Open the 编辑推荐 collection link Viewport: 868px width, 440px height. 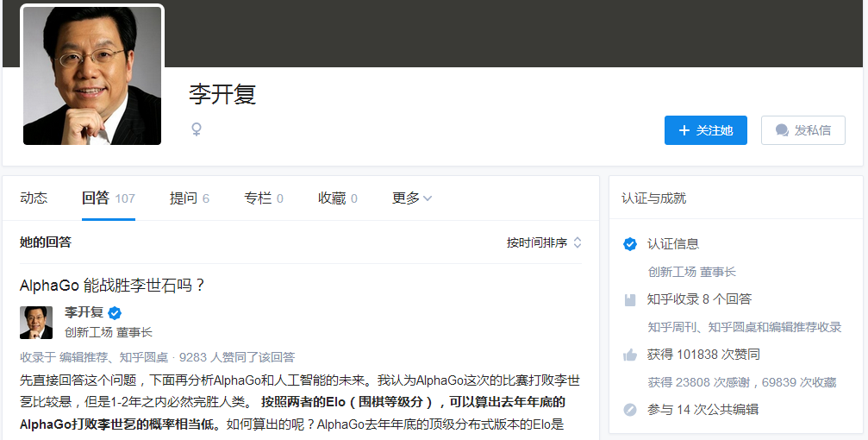point(84,357)
